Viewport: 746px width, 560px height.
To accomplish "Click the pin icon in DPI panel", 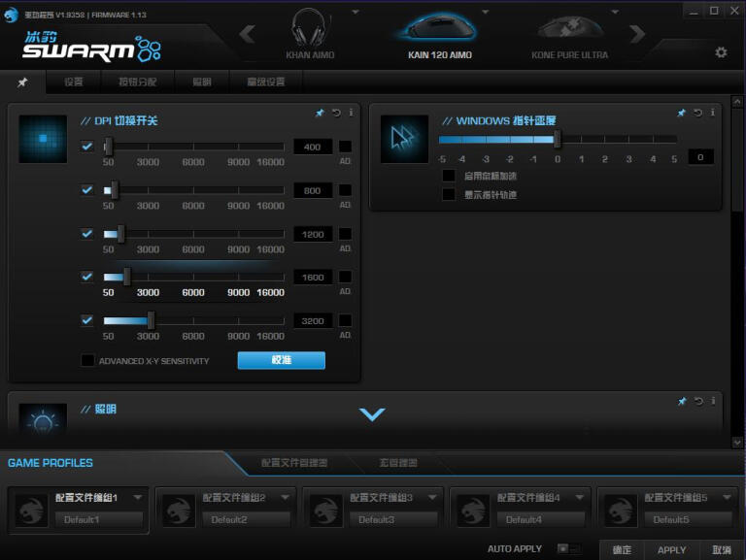I will 320,114.
